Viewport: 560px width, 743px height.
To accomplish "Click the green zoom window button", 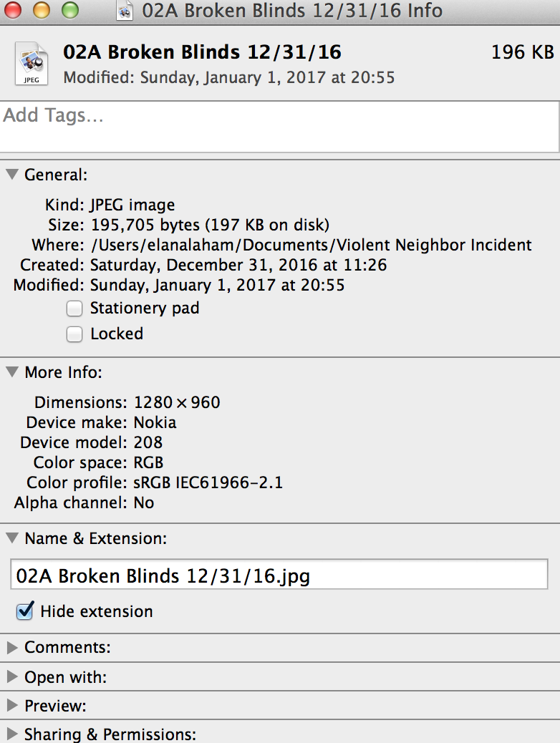I will click(70, 10).
